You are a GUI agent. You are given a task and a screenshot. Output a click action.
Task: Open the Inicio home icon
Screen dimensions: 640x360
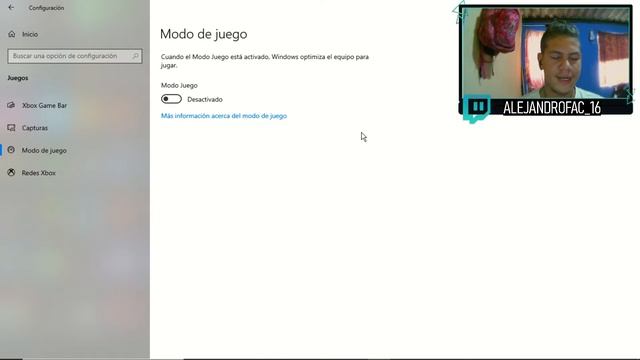(x=11, y=34)
